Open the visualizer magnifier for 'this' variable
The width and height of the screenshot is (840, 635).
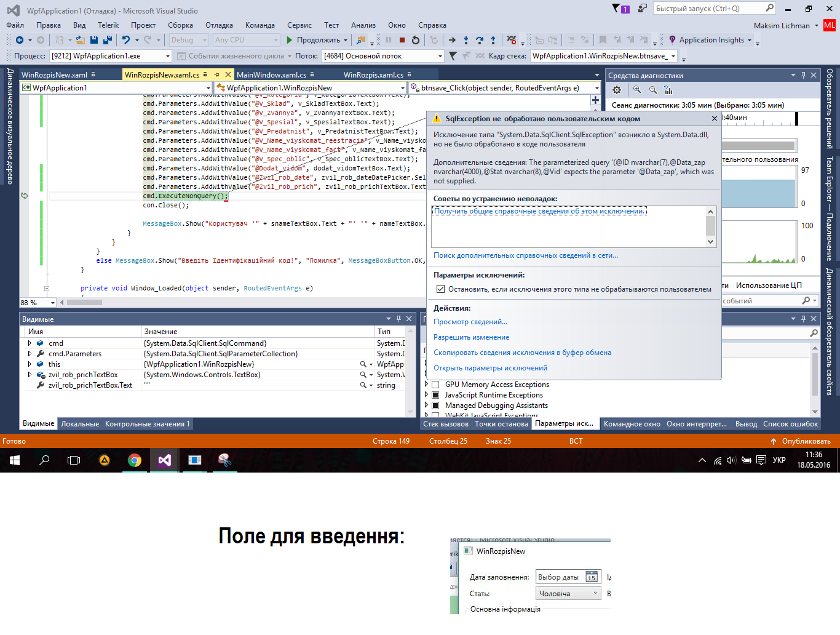point(363,364)
